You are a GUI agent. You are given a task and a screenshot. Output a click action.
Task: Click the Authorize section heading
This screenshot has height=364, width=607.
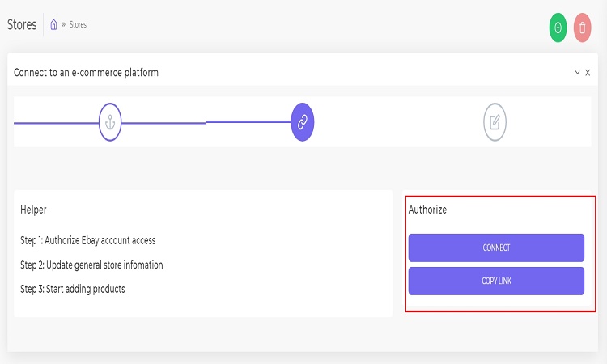tap(427, 210)
